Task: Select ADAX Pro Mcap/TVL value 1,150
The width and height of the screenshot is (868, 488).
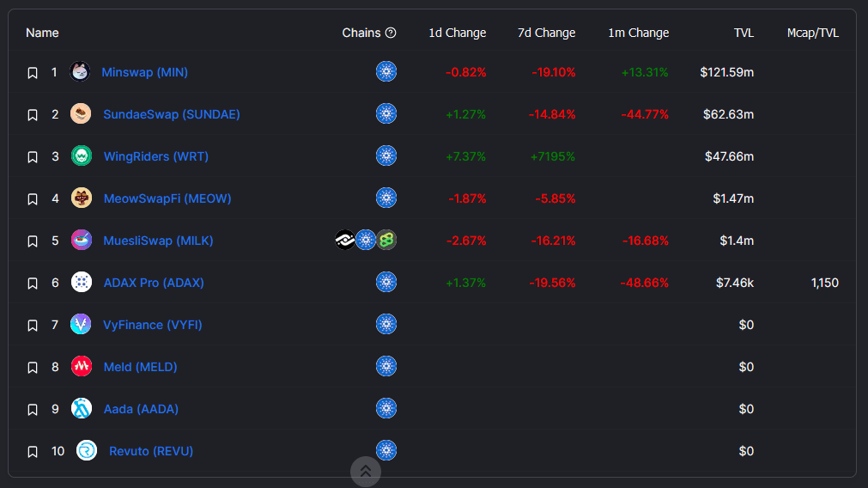Action: [x=825, y=283]
